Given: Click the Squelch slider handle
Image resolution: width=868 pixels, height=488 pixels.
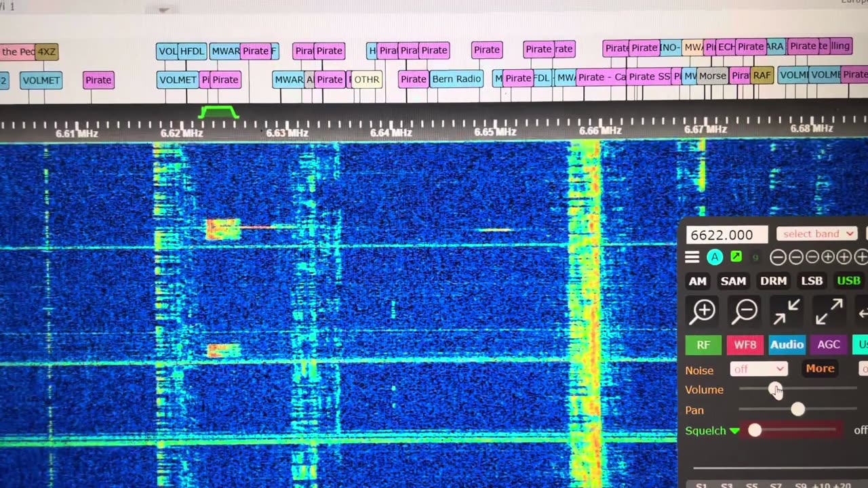Looking at the screenshot, I should point(755,430).
